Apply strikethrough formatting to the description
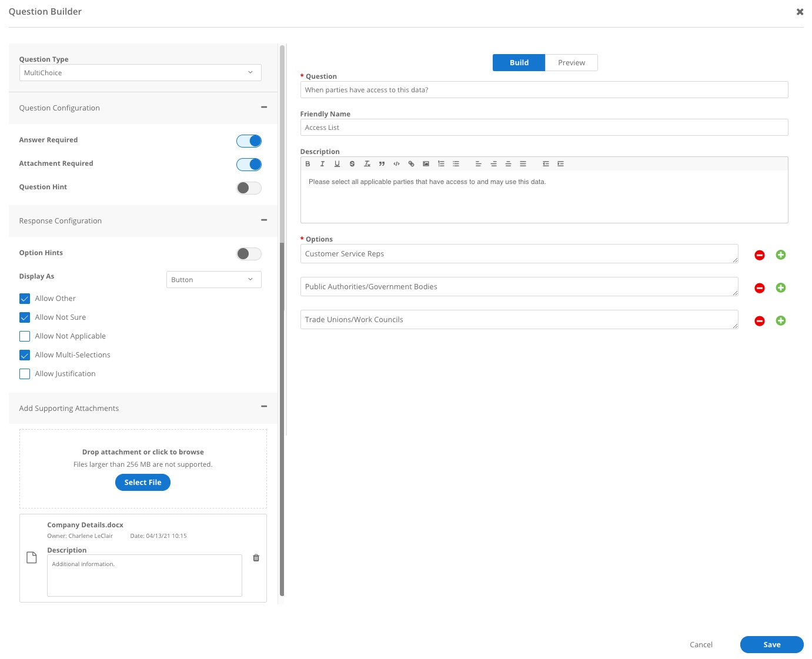The image size is (812, 659). 352,163
